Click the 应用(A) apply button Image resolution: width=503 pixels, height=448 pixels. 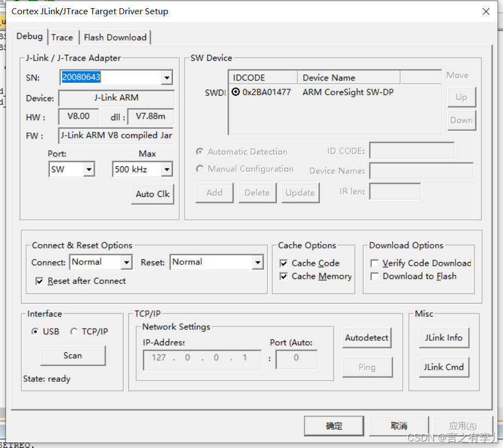(463, 426)
